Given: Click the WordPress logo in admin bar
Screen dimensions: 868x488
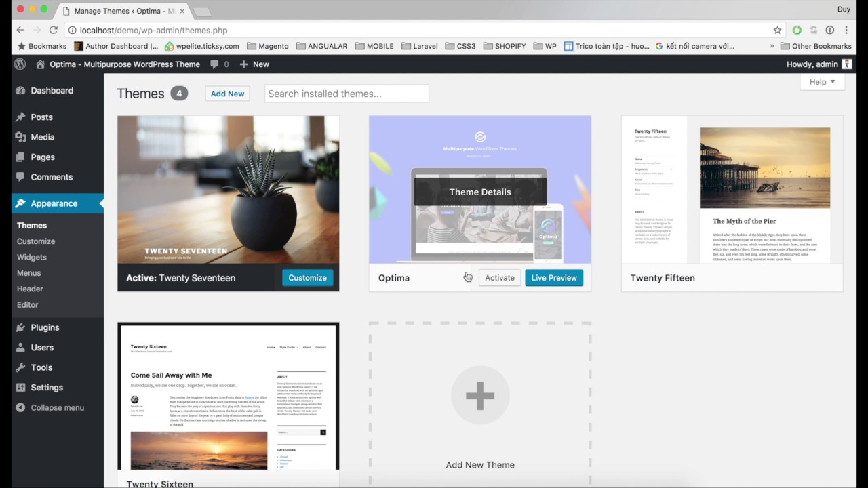Looking at the screenshot, I should [x=20, y=64].
